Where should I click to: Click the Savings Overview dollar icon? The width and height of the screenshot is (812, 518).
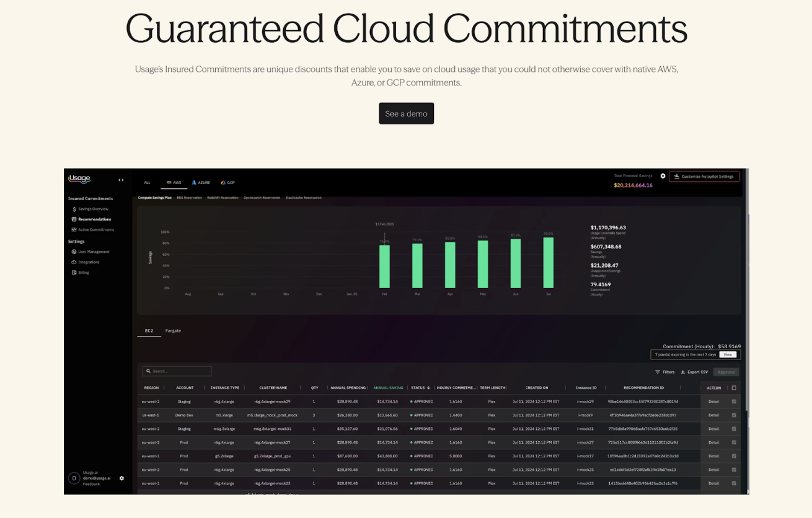[x=74, y=209]
